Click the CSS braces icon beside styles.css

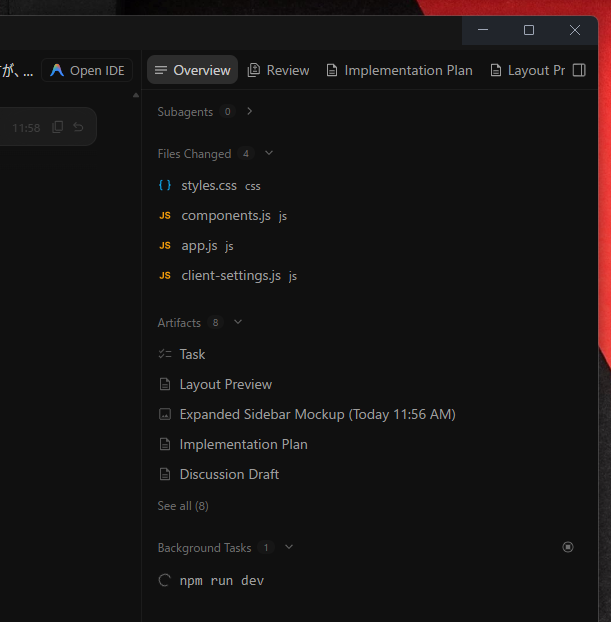click(165, 185)
